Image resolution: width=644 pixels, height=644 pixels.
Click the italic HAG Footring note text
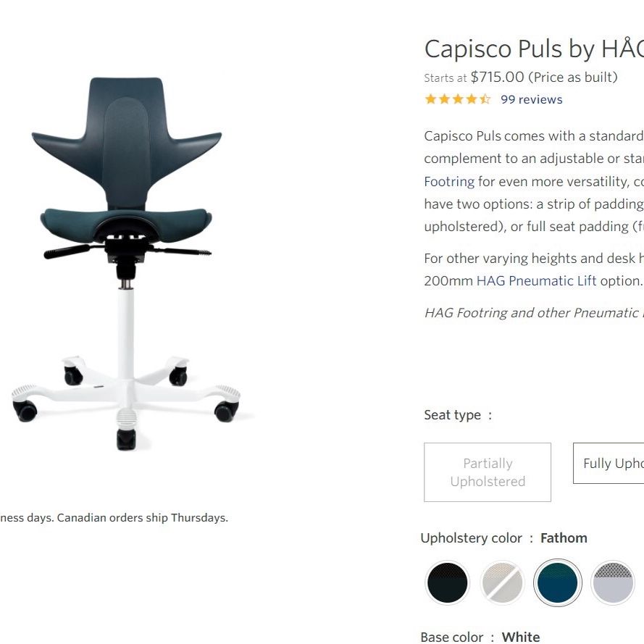point(534,312)
